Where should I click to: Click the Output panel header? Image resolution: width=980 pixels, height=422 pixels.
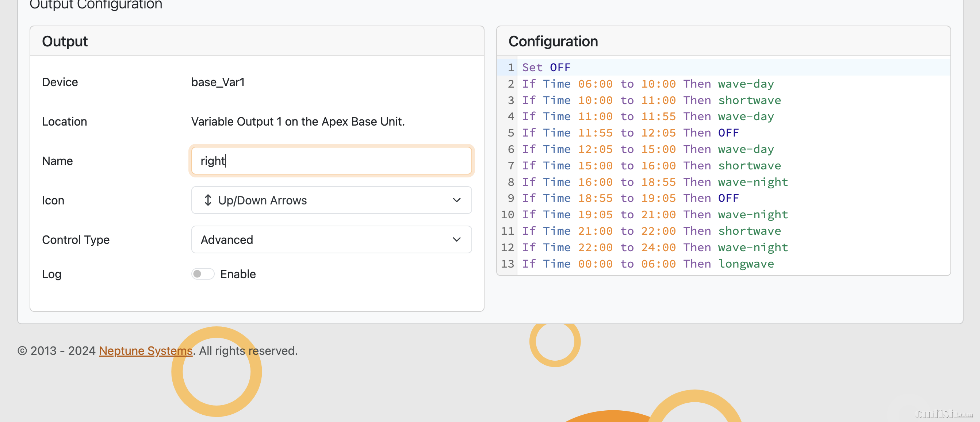[65, 41]
